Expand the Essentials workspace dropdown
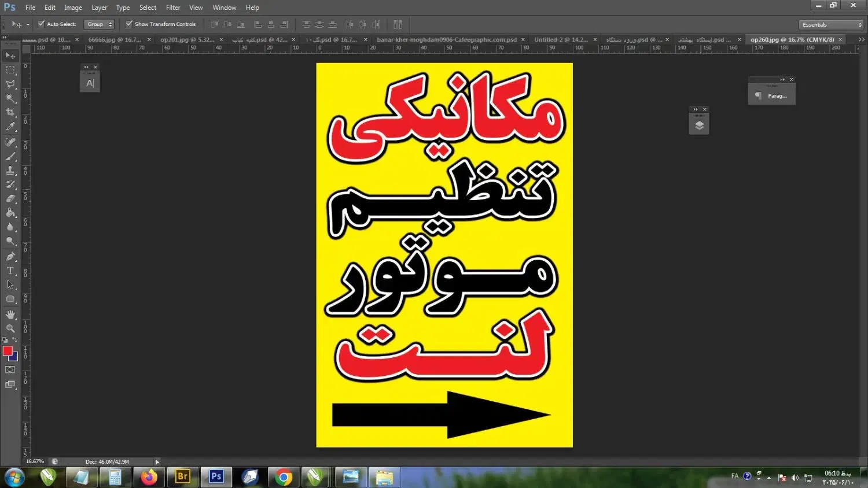This screenshot has height=488, width=868. pyautogui.click(x=832, y=25)
